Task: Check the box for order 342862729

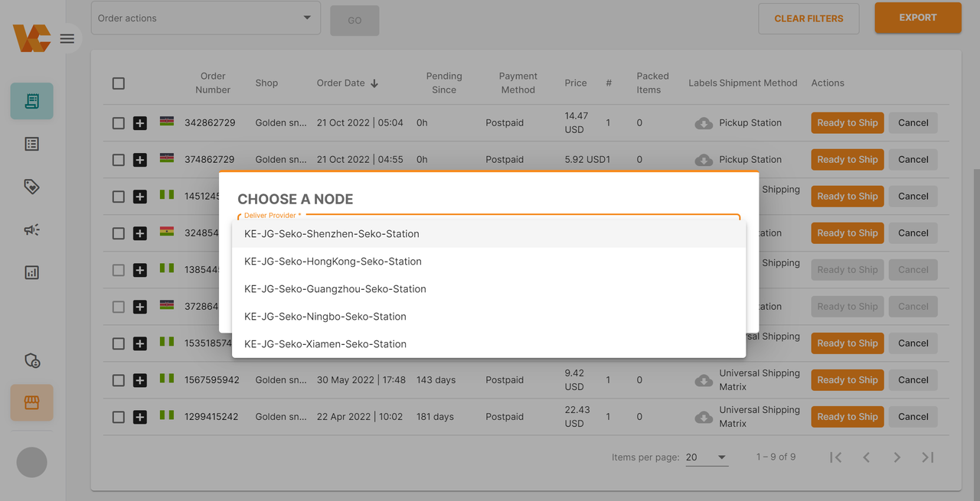Action: click(119, 123)
